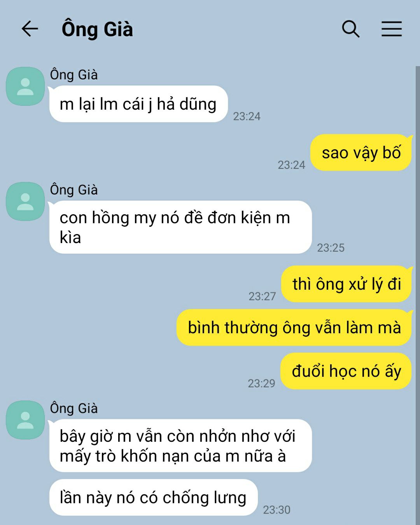This screenshot has height=525, width=420.
Task: Select yellow bubble 'đuổi học nó ấy'
Action: point(346,371)
